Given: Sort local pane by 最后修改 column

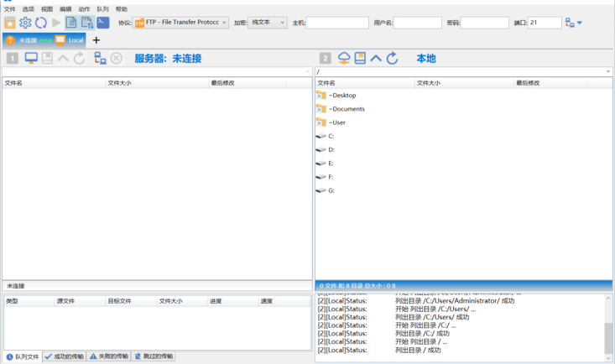Looking at the screenshot, I should [x=551, y=83].
